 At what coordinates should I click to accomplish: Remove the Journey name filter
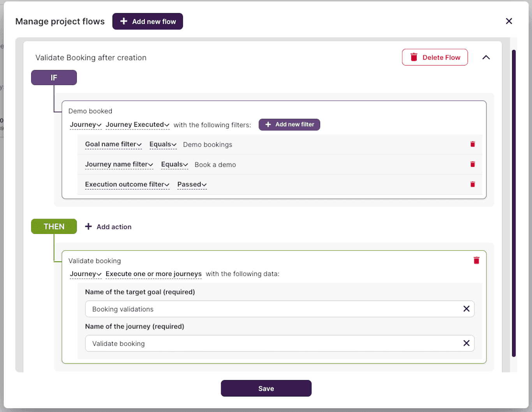[x=472, y=164]
